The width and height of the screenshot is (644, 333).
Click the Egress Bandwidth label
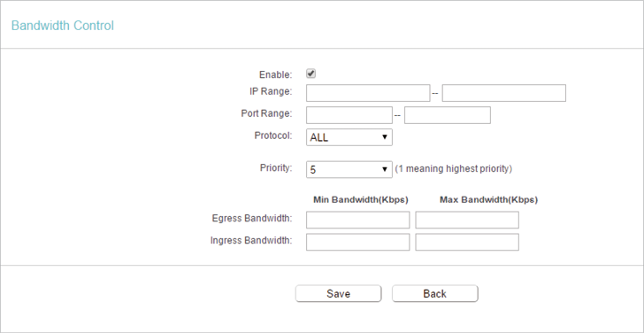coord(252,218)
